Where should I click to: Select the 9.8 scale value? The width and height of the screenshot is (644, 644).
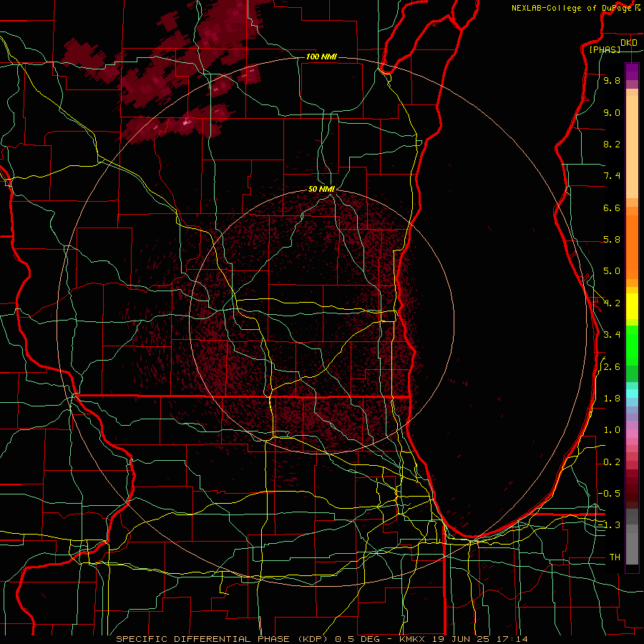[612, 81]
